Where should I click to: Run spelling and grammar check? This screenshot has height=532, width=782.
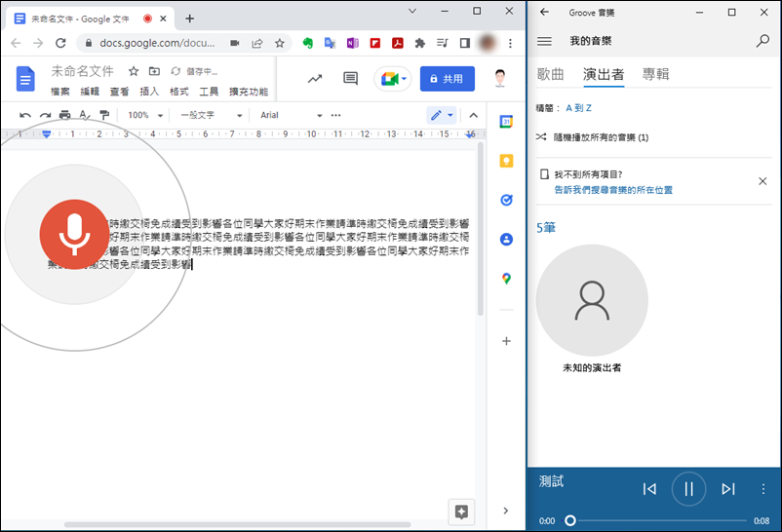[85, 115]
